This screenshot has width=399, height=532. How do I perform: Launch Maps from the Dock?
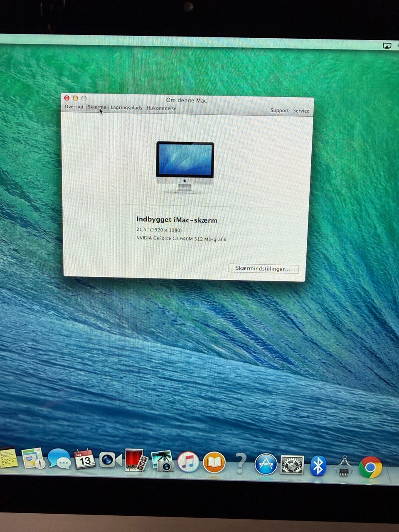click(33, 458)
